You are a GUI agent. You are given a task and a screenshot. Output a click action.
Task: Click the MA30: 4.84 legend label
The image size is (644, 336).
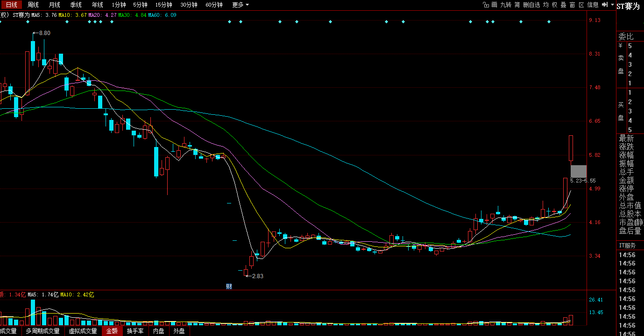[x=132, y=15]
